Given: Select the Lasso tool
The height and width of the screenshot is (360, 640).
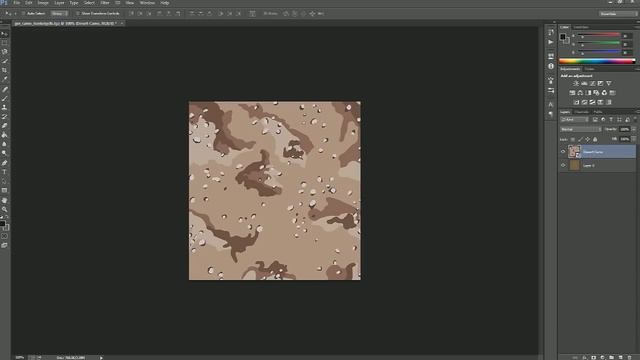Looking at the screenshot, I should tap(4, 52).
